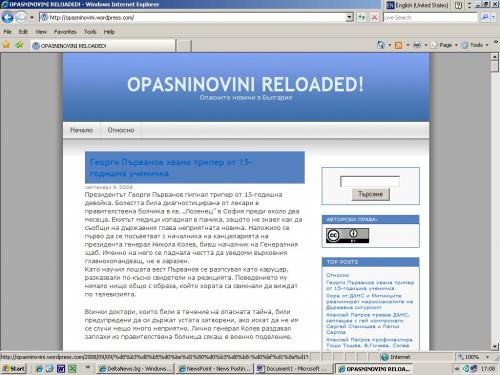This screenshot has width=500, height=375.
Task: Open the Tools menu in menu bar
Action: tap(90, 32)
